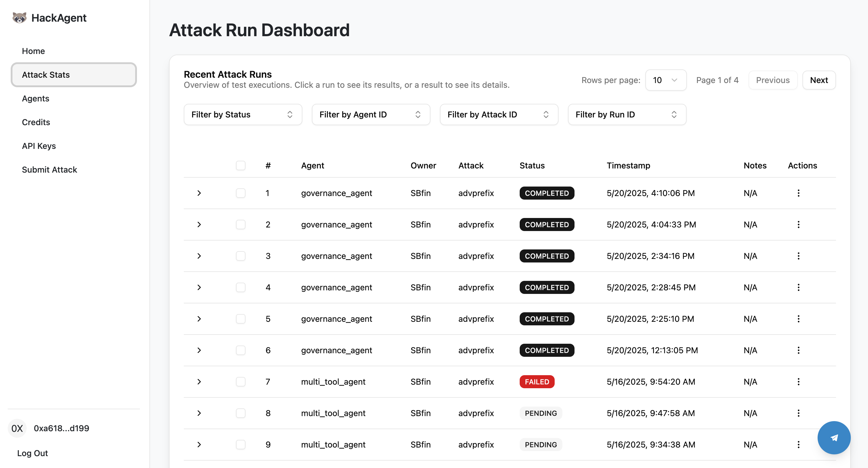Select checkbox for run 4

[x=241, y=287]
